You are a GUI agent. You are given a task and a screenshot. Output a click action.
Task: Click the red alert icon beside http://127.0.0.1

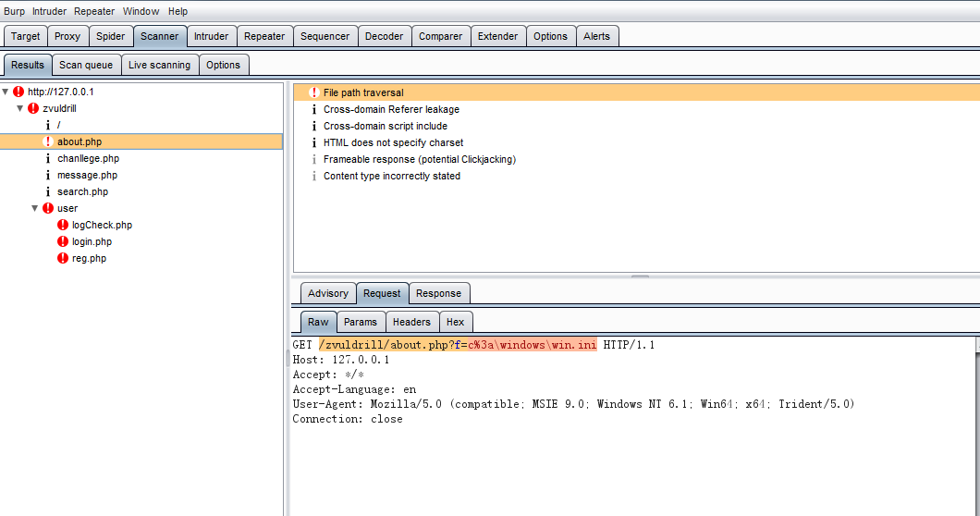pos(18,92)
